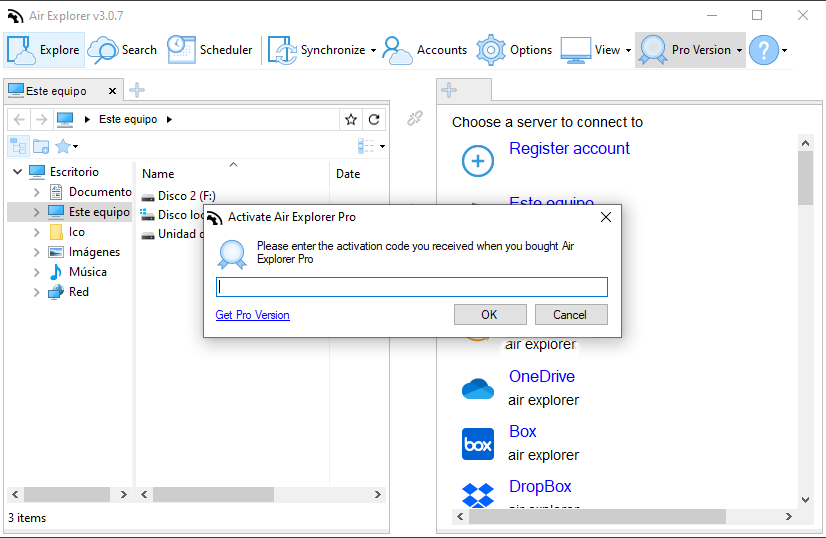826x538 pixels.
Task: Choose OneDrive server link
Action: point(542,376)
